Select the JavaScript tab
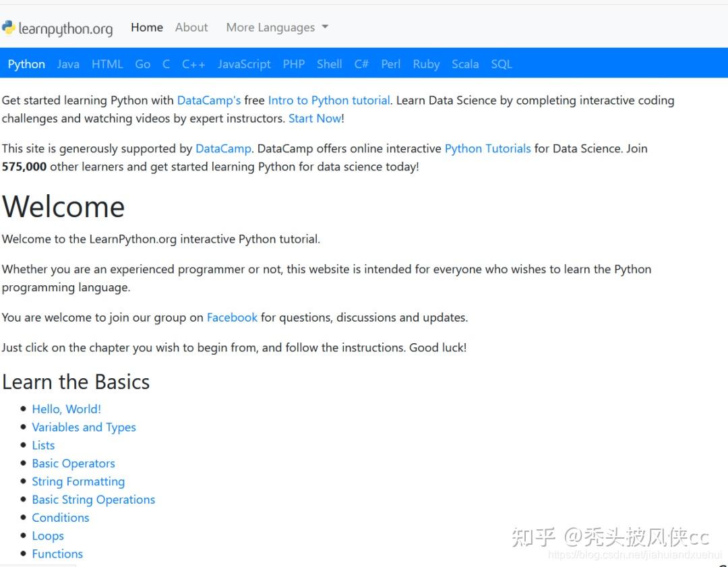This screenshot has height=567, width=728. tap(244, 64)
